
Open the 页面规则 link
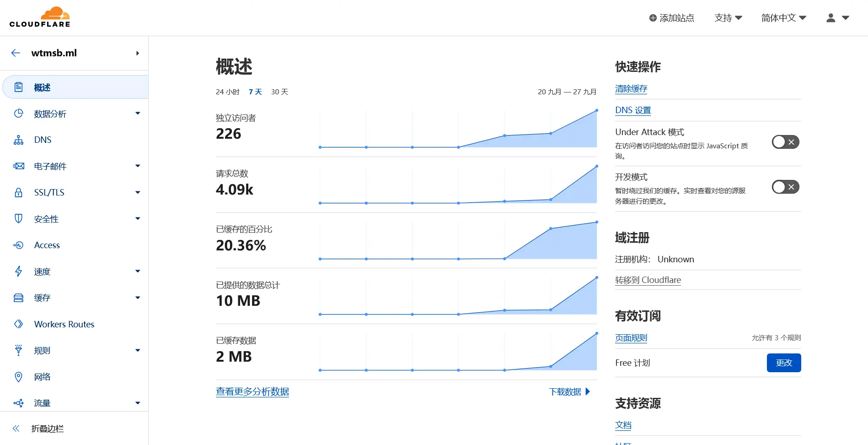[631, 338]
